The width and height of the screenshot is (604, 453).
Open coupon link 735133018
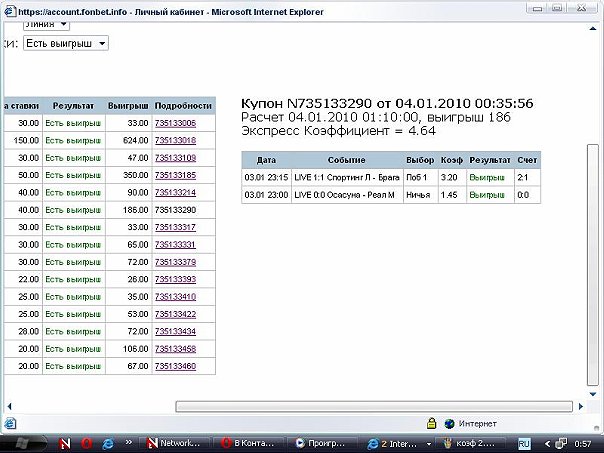pyautogui.click(x=175, y=141)
